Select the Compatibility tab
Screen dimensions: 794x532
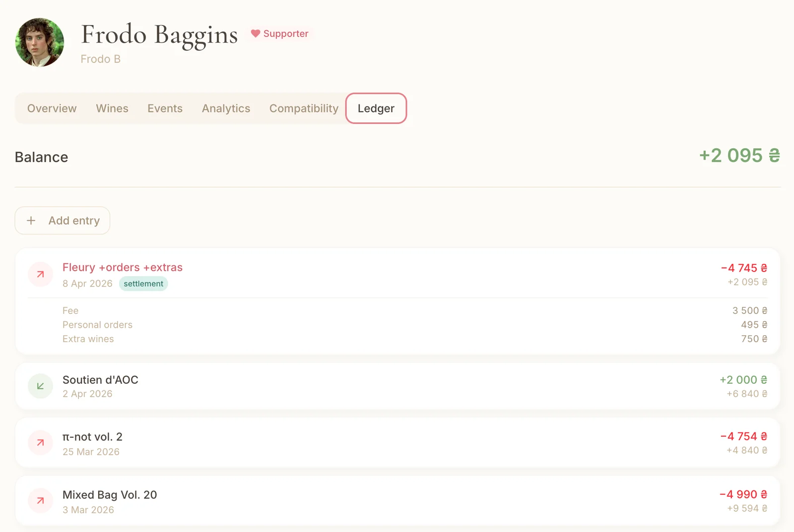tap(304, 109)
